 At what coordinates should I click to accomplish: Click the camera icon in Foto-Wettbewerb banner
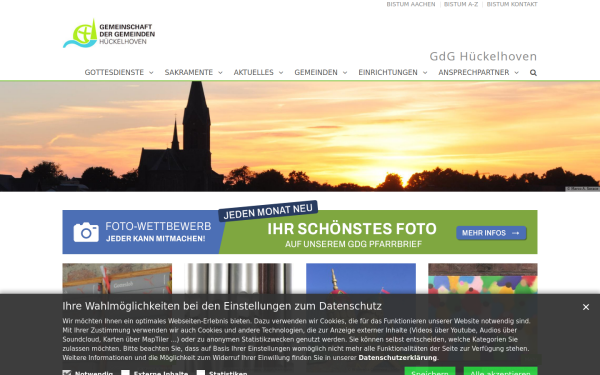point(86,232)
